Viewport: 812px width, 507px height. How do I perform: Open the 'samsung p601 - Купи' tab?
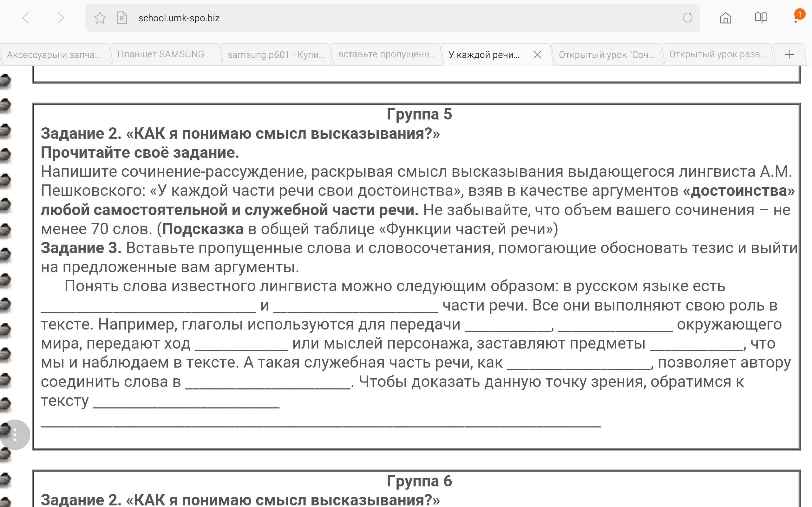[276, 55]
